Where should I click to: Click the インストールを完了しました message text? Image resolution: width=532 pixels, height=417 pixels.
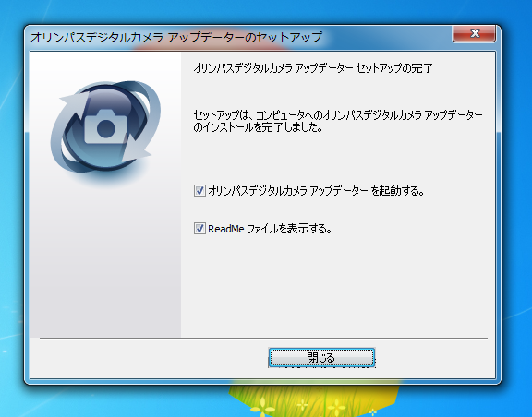click(x=338, y=121)
